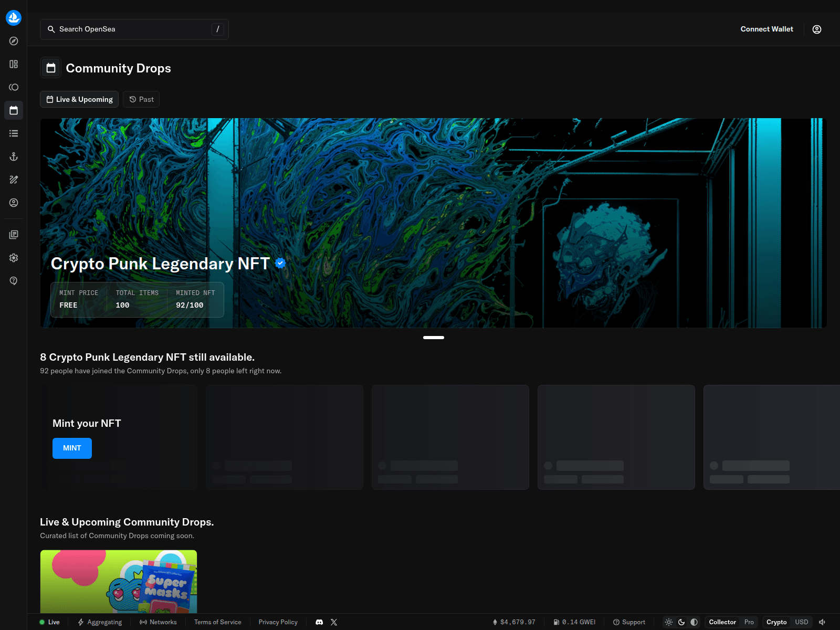Select USD currency display
Screen dimensions: 840x630
[802, 622]
